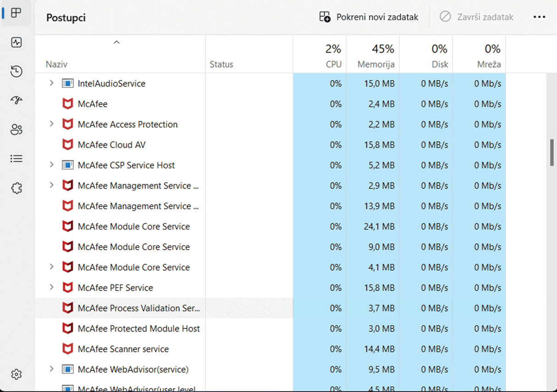557x392 pixels.
Task: Select the Processes icon in sidebar
Action: click(x=17, y=13)
